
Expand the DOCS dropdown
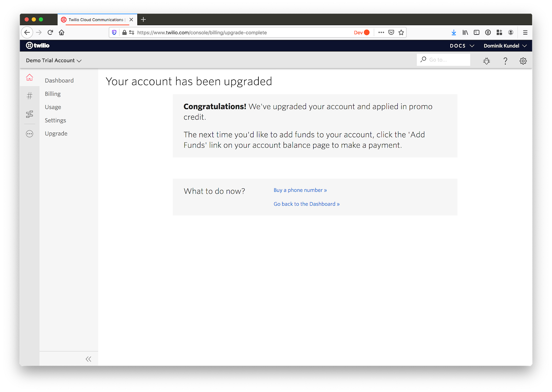[x=462, y=46]
